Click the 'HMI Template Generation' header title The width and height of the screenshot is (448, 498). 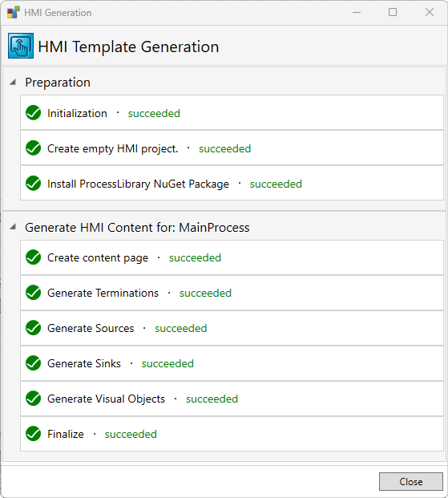[x=128, y=47]
